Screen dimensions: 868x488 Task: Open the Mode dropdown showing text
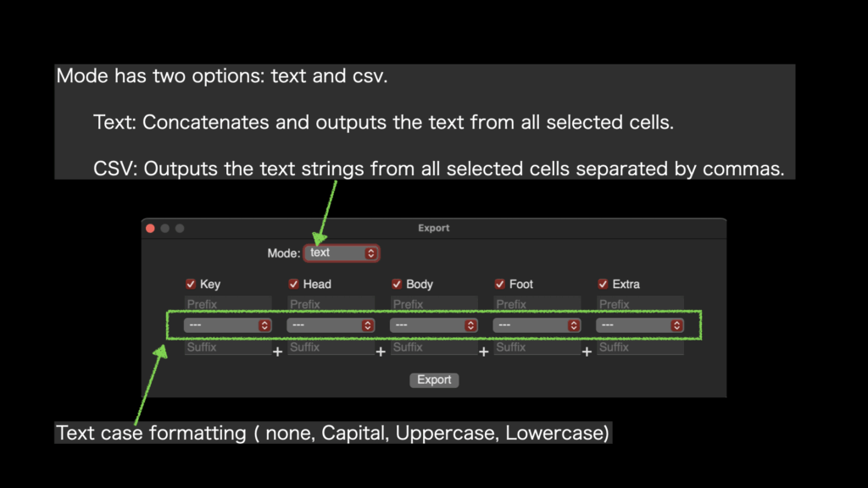pyautogui.click(x=342, y=253)
